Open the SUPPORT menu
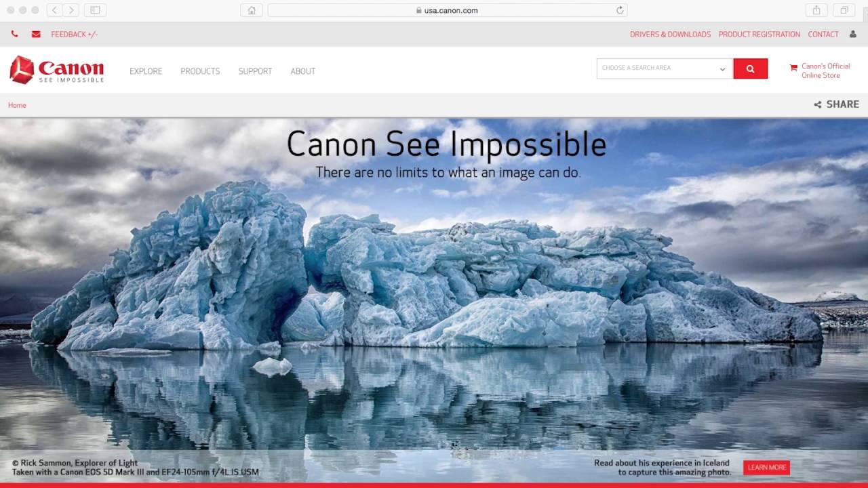The image size is (868, 488). (255, 71)
